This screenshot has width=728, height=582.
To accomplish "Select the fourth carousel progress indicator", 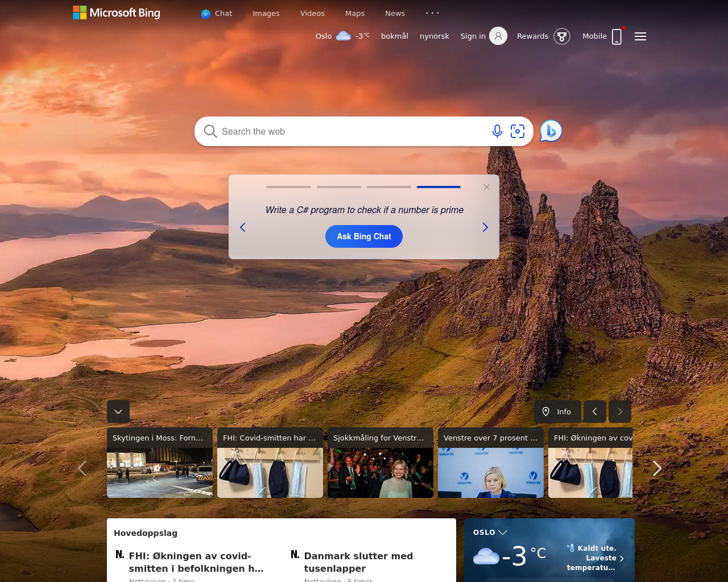I will (439, 186).
